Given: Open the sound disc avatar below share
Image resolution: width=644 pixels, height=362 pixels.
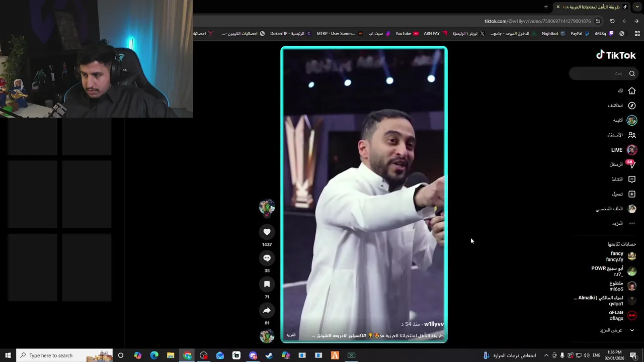Looking at the screenshot, I should point(267,335).
